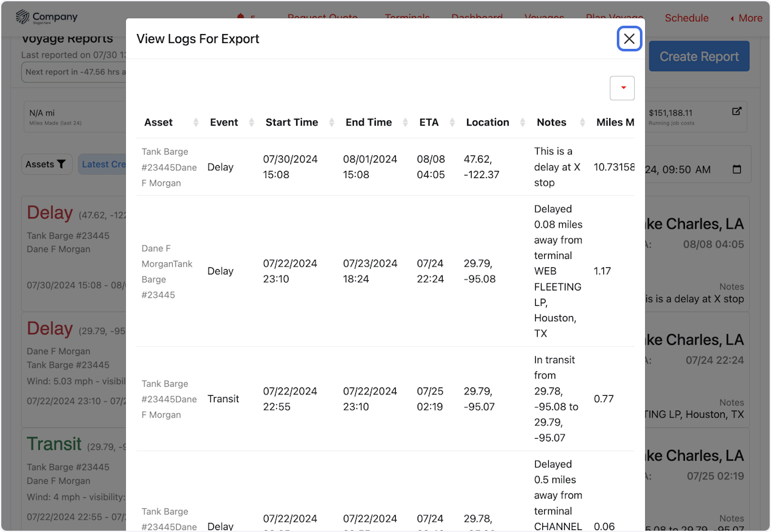Open external link icon beside running job costs
Screen dimensions: 771x532
pos(737,111)
